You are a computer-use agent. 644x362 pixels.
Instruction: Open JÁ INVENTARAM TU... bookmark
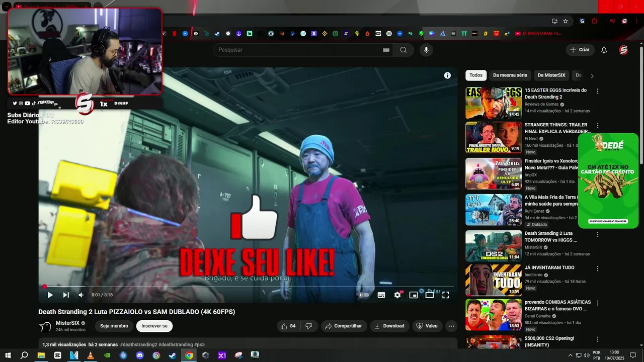coord(539,34)
